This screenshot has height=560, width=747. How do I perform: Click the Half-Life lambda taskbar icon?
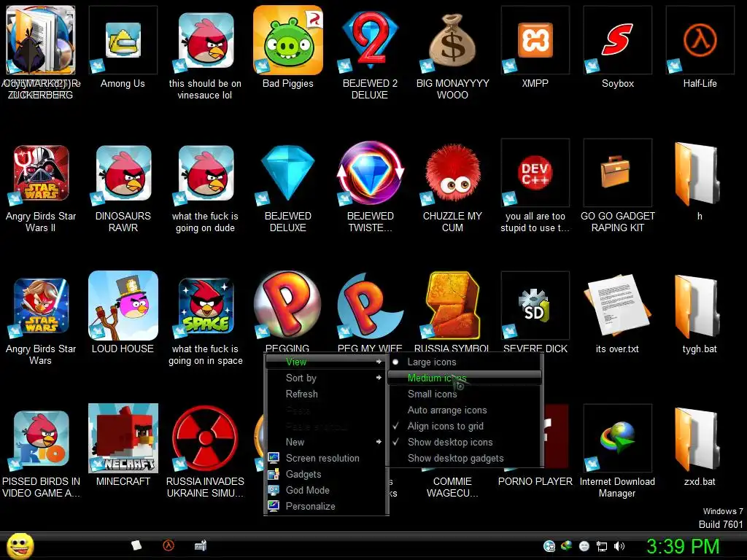pyautogui.click(x=169, y=545)
